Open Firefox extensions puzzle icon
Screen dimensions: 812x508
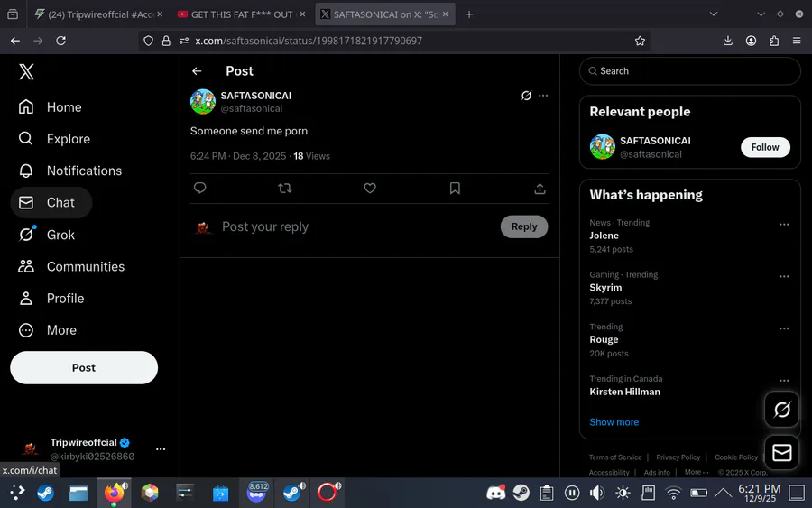coord(774,41)
